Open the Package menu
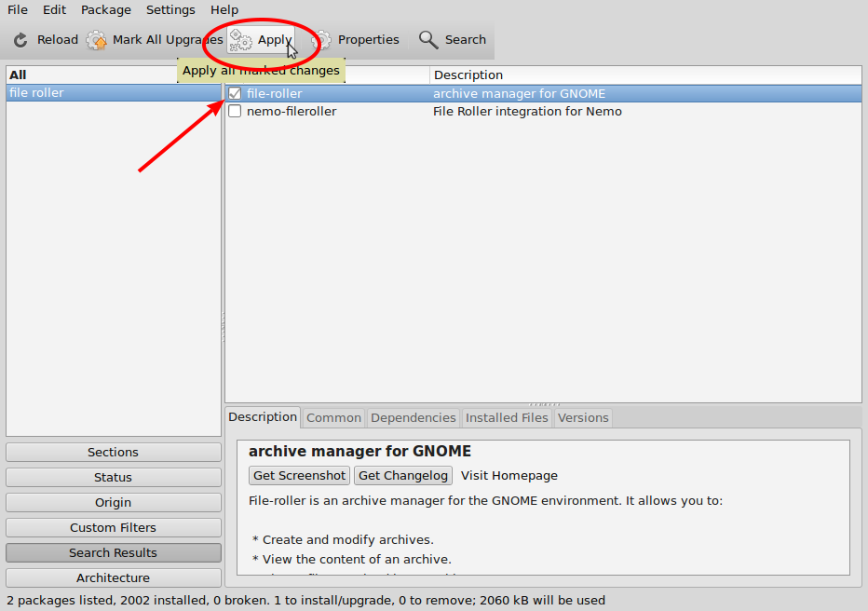Image resolution: width=868 pixels, height=611 pixels. click(x=106, y=10)
